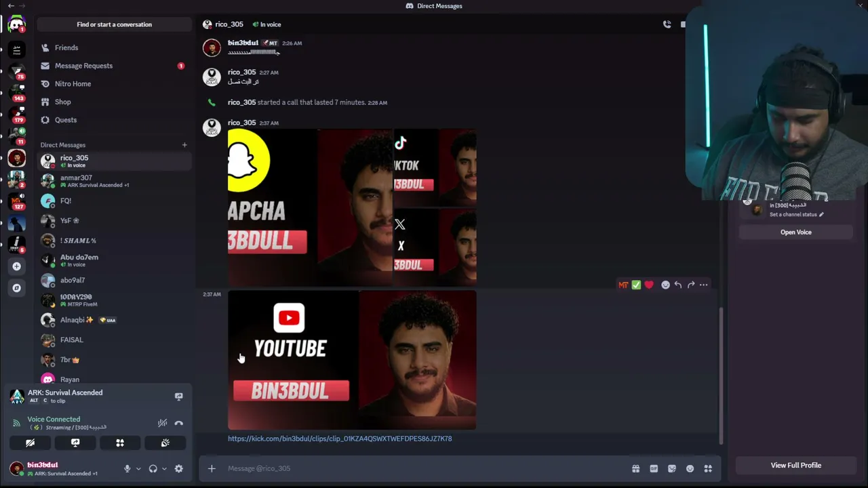Open DM with FAISAL
Viewport: 868px width, 488px height.
pyautogui.click(x=114, y=340)
